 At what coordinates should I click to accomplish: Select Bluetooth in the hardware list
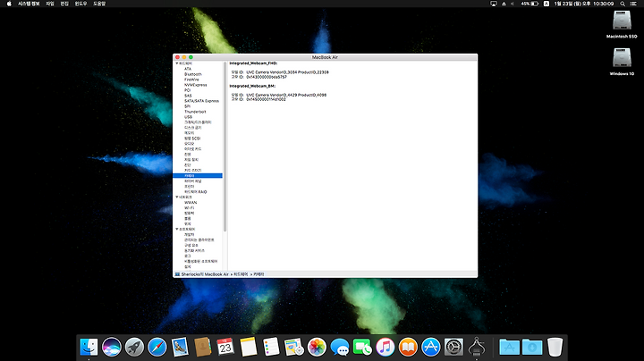click(193, 74)
